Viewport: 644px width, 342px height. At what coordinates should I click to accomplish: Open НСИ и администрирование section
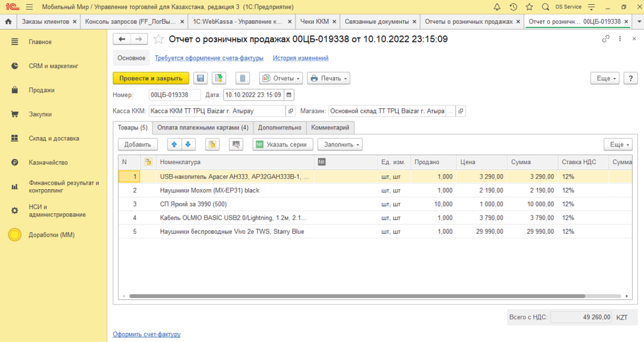57,211
